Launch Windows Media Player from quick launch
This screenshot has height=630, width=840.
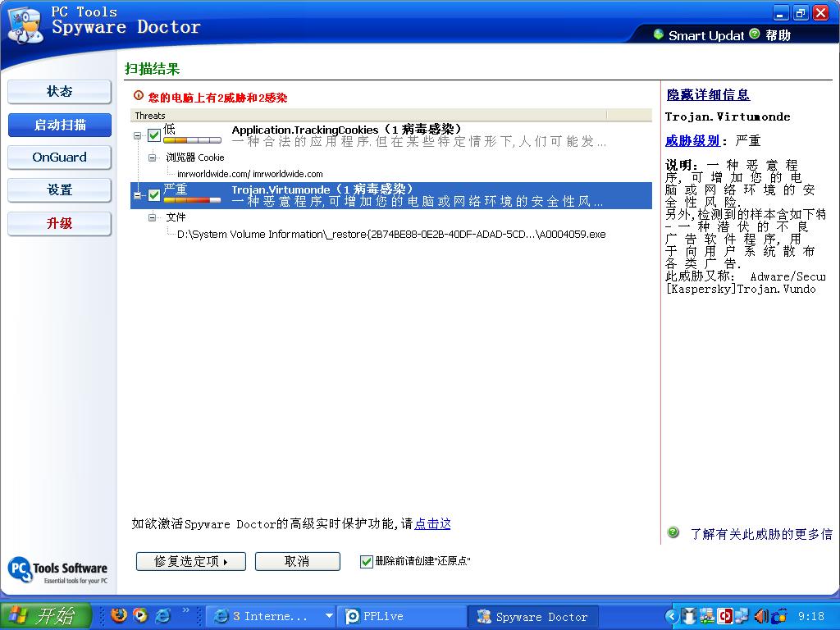(x=140, y=615)
